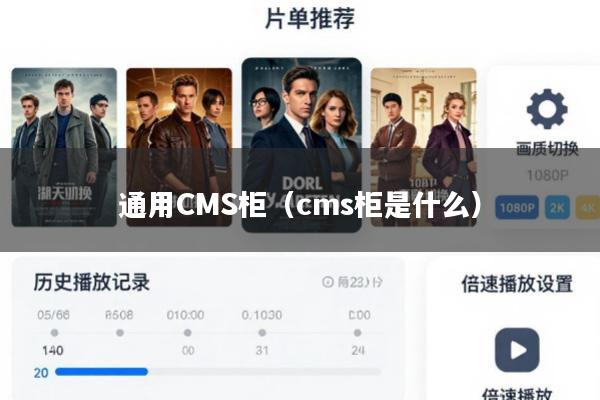Open the second poster with brown leather jacket
Viewport: 600px width, 400px height.
pos(179,147)
